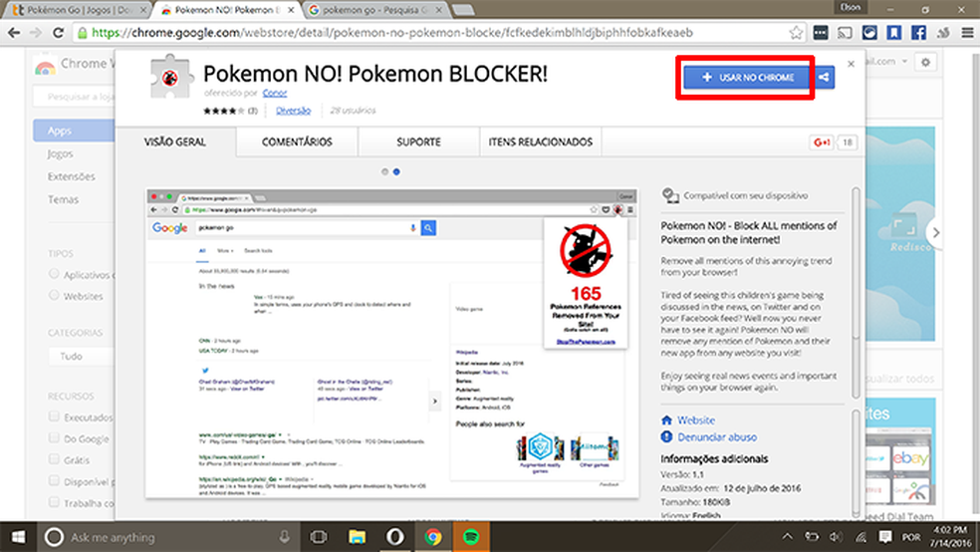Image resolution: width=980 pixels, height=552 pixels.
Task: Click the cast extension icon in toolbar
Action: tap(845, 33)
